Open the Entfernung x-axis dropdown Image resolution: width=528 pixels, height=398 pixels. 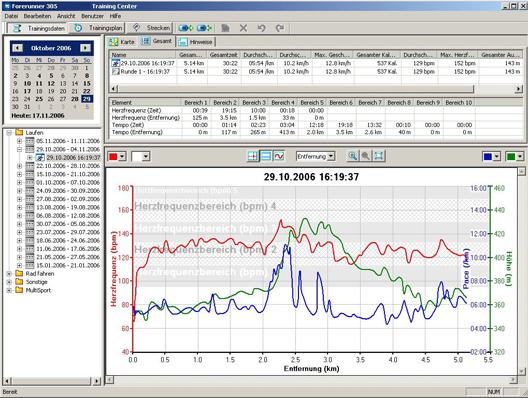(x=331, y=156)
